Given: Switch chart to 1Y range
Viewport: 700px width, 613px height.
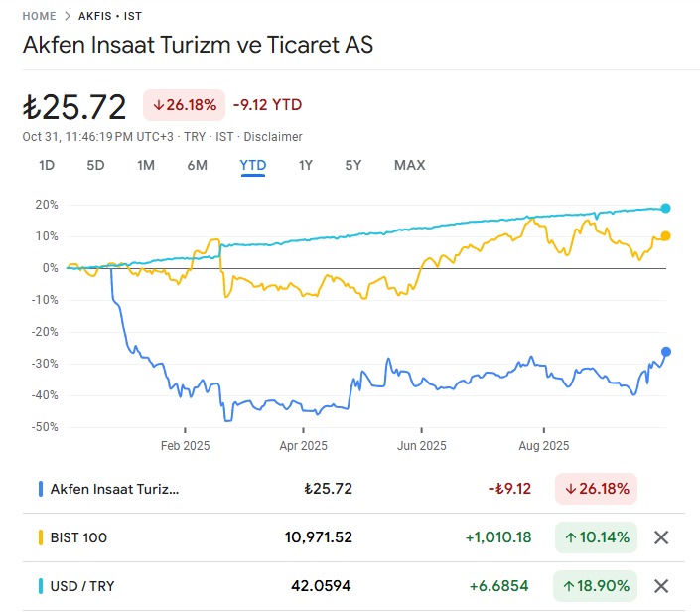Looking at the screenshot, I should 306,165.
